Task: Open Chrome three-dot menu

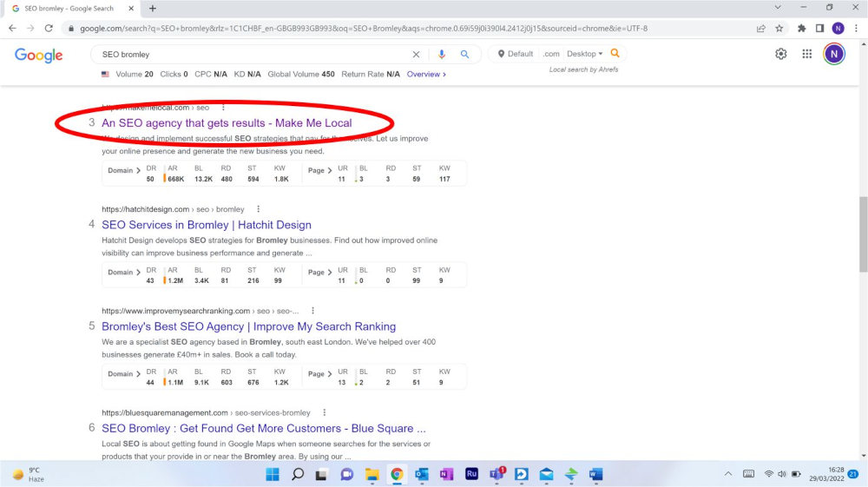Action: (x=856, y=29)
